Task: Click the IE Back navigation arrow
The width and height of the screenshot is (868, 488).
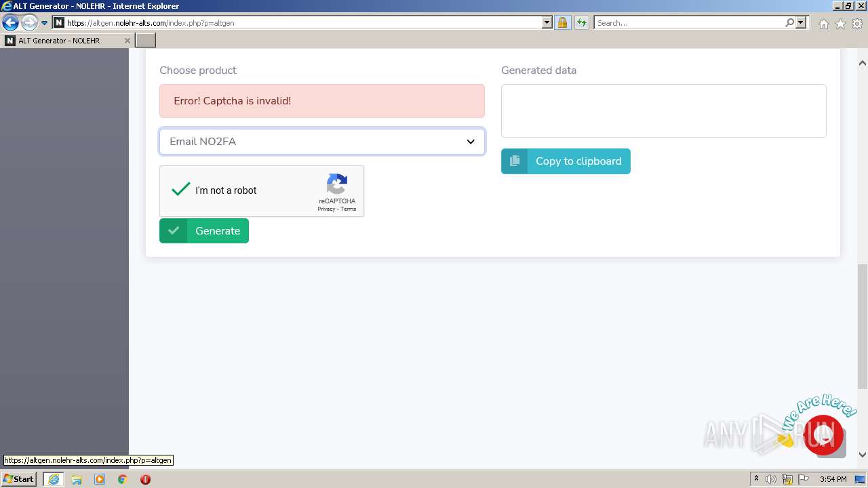Action: 10,22
